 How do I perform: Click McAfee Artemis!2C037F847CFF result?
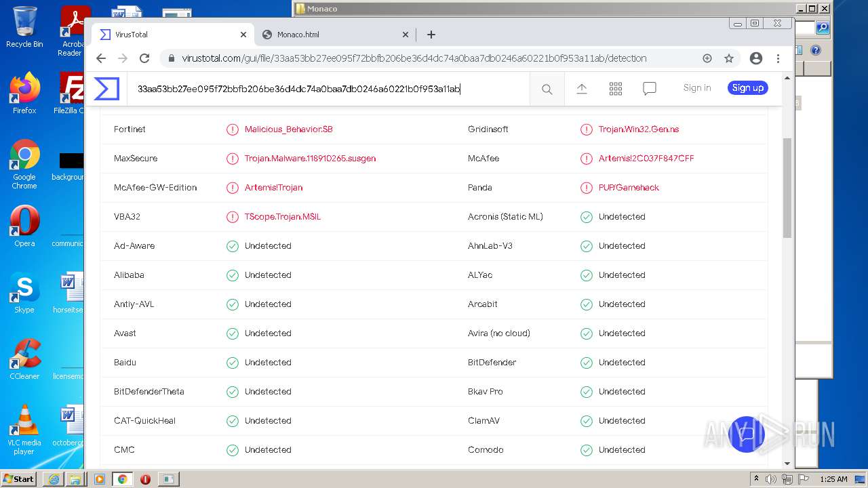[x=646, y=159]
